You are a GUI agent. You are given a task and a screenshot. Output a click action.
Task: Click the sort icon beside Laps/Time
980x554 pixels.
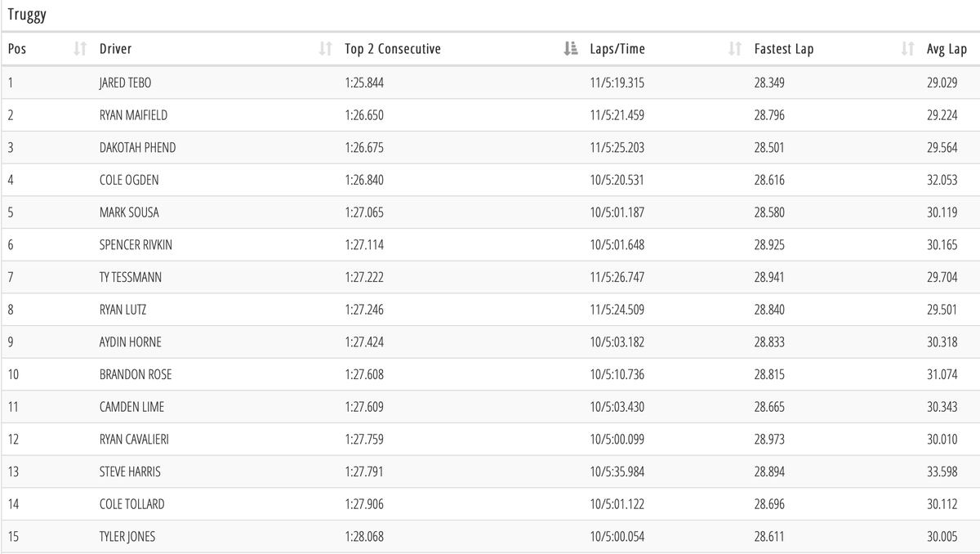click(x=734, y=49)
